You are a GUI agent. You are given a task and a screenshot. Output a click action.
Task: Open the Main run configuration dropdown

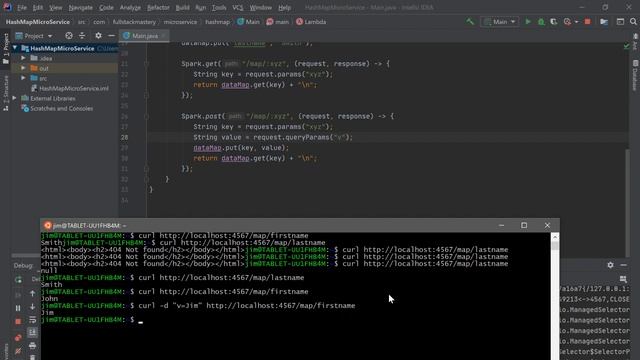tap(500, 22)
